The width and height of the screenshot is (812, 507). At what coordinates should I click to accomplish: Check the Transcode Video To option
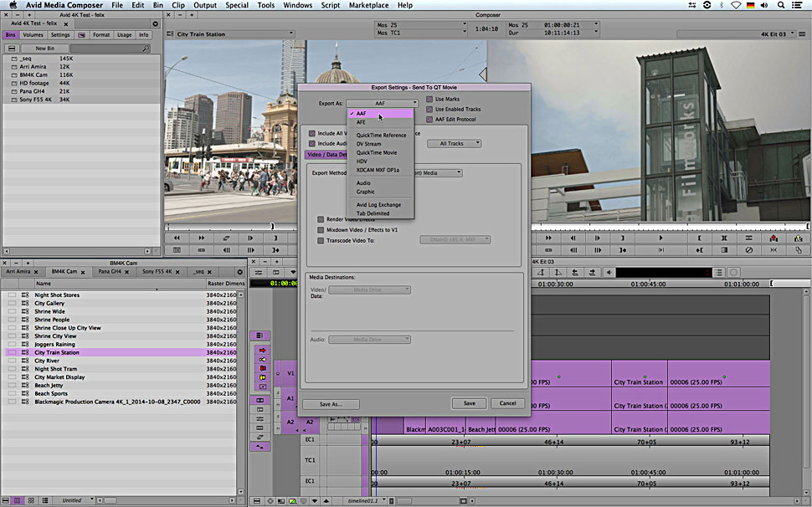321,240
